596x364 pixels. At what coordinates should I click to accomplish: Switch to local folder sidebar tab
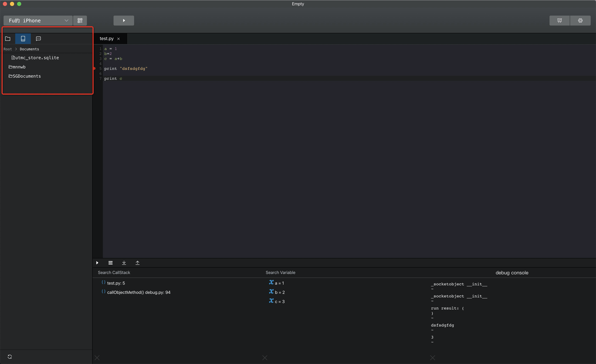tap(8, 39)
